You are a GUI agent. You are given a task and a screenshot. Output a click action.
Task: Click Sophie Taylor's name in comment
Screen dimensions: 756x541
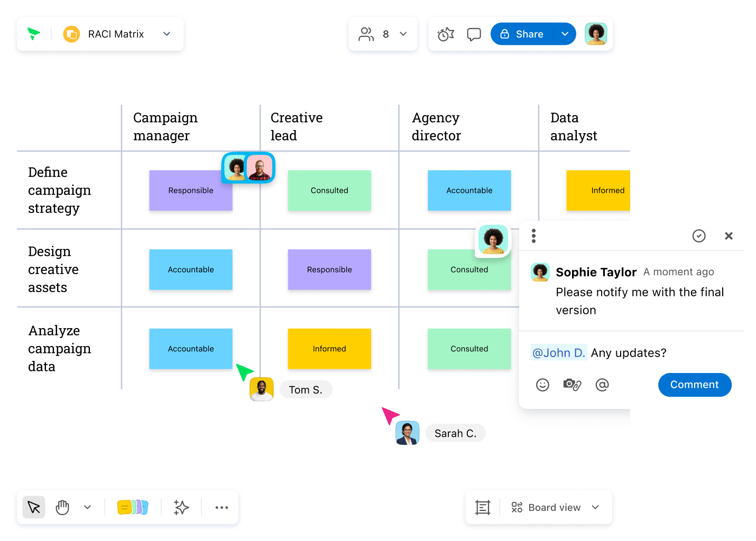(x=596, y=272)
